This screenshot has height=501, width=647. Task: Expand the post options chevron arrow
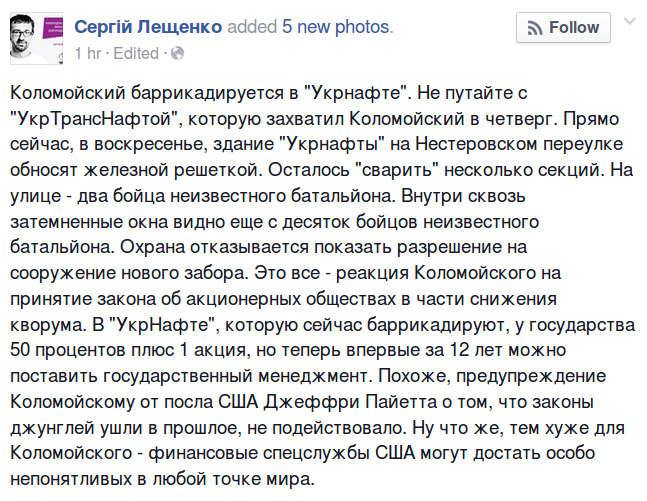click(x=630, y=21)
